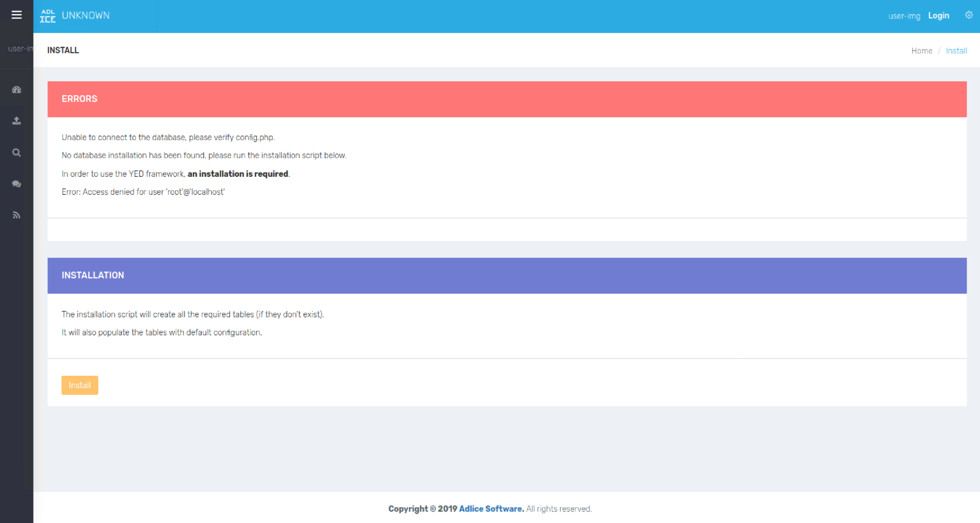
Task: Toggle the hamburger sidebar menu
Action: [x=16, y=15]
